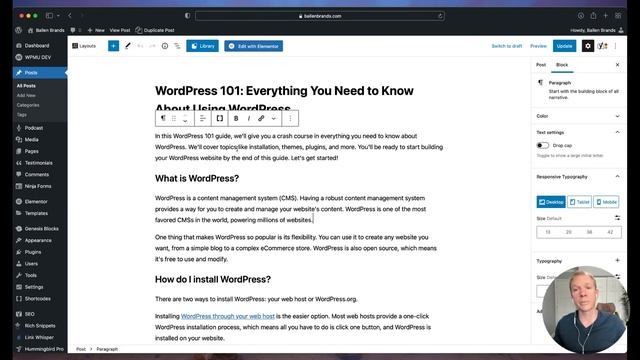
Task: Click the Library button
Action: (x=202, y=46)
